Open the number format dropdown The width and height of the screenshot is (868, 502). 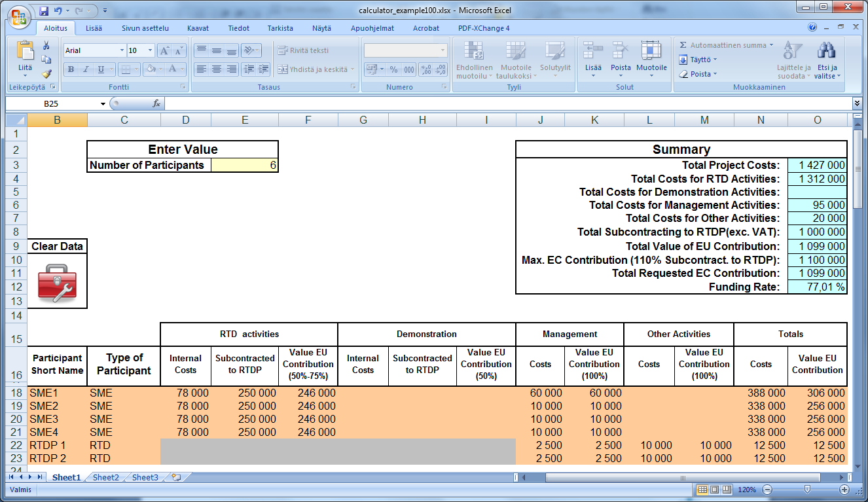point(443,50)
